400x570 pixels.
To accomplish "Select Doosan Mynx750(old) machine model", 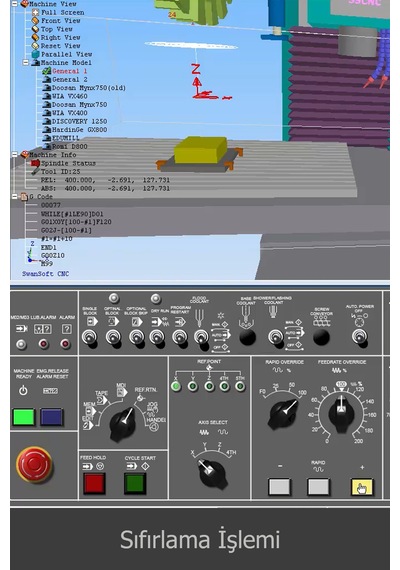I will click(89, 88).
